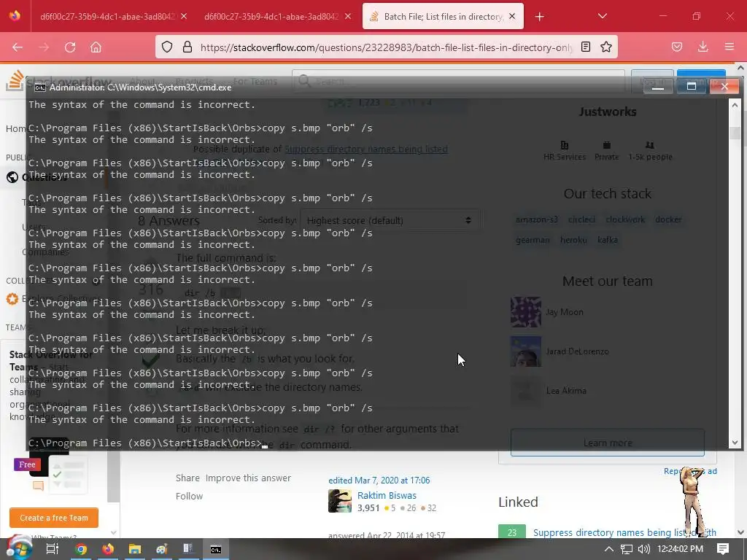Click the Free badge on Teams promo
The width and height of the screenshot is (747, 560).
pyautogui.click(x=27, y=464)
